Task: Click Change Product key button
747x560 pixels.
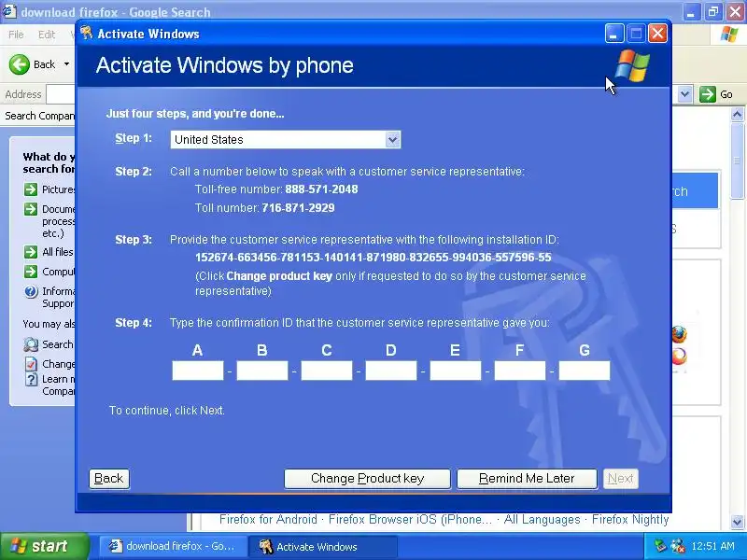Action: point(367,479)
